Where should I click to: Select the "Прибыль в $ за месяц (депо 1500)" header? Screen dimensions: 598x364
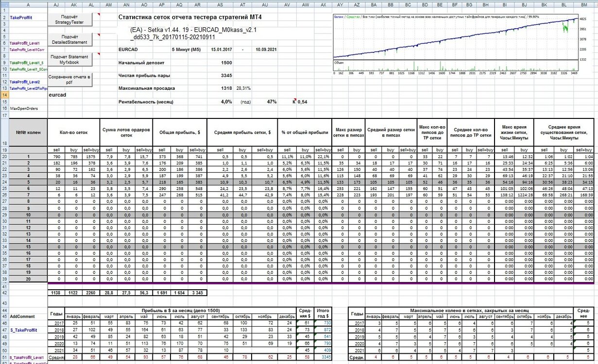pos(182,310)
